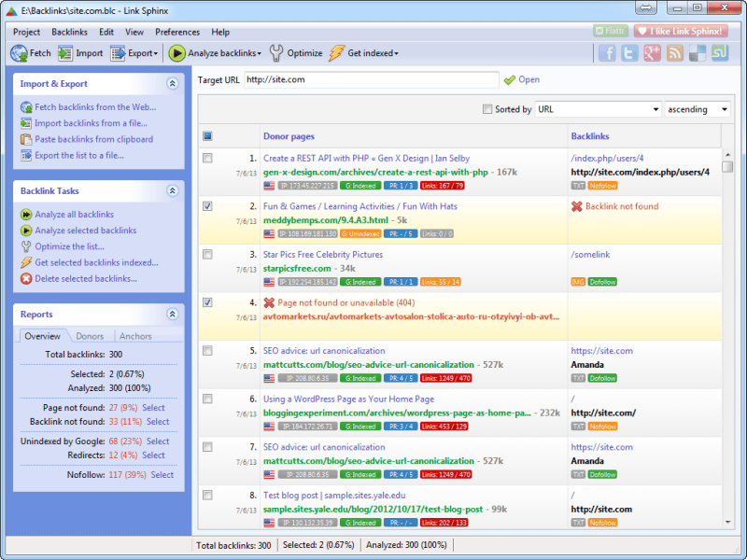Open the Sorted by URL dropdown
Viewport: 747px width, 560px height.
[598, 109]
